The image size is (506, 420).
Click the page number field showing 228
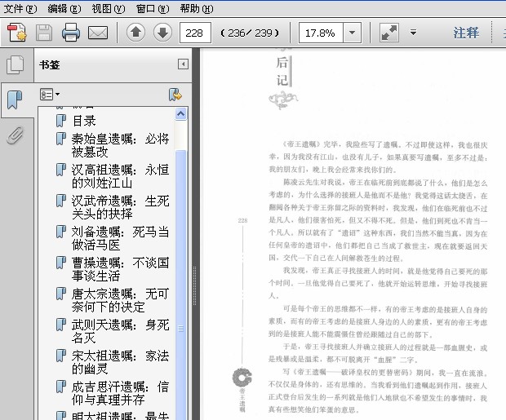[x=195, y=33]
